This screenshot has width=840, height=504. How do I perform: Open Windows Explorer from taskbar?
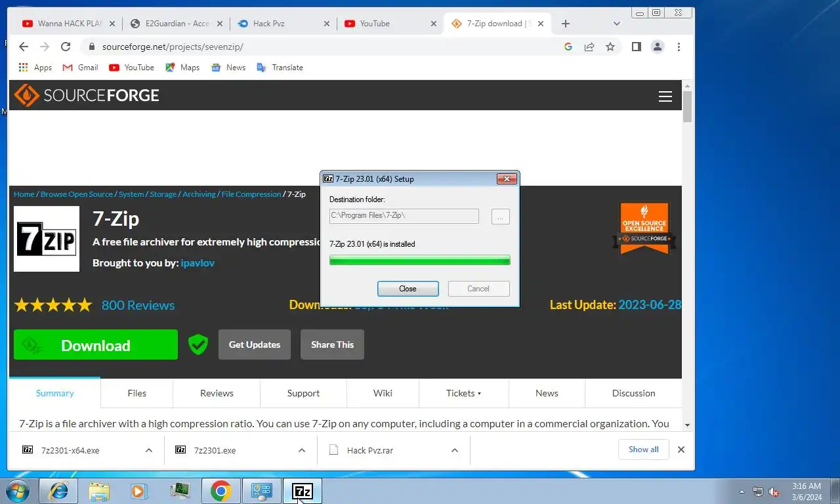pyautogui.click(x=99, y=491)
